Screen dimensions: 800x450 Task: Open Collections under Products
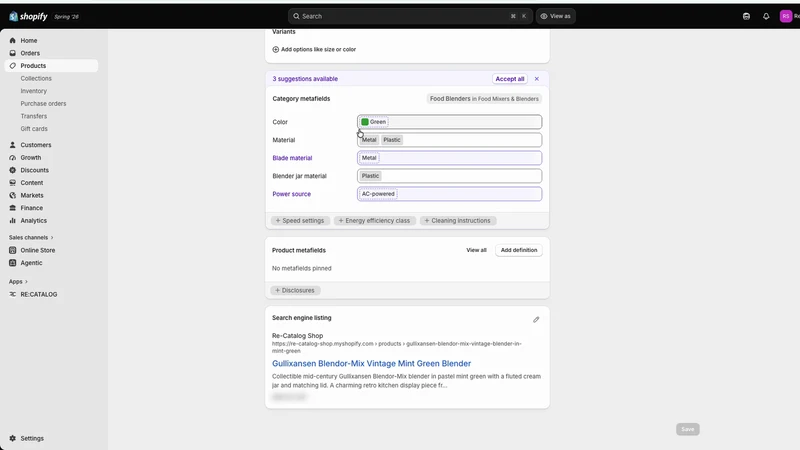[x=36, y=79]
